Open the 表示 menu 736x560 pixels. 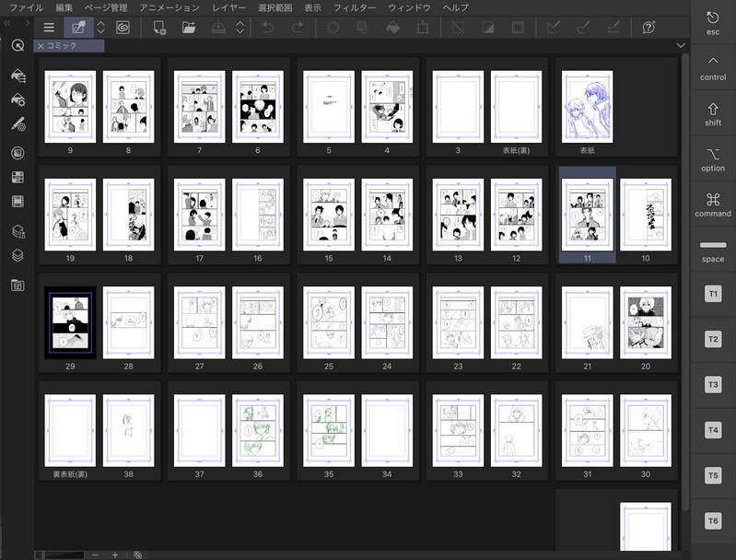[x=312, y=7]
